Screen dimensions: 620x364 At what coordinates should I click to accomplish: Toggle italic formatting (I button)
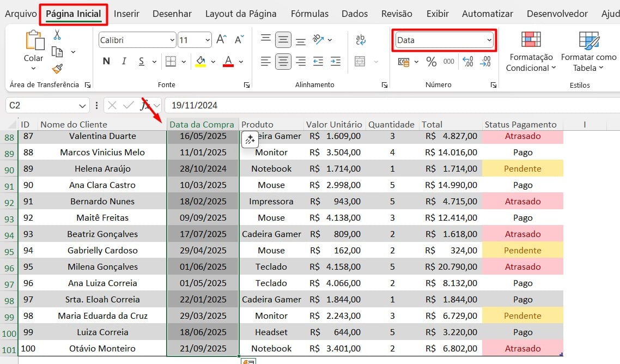click(124, 61)
